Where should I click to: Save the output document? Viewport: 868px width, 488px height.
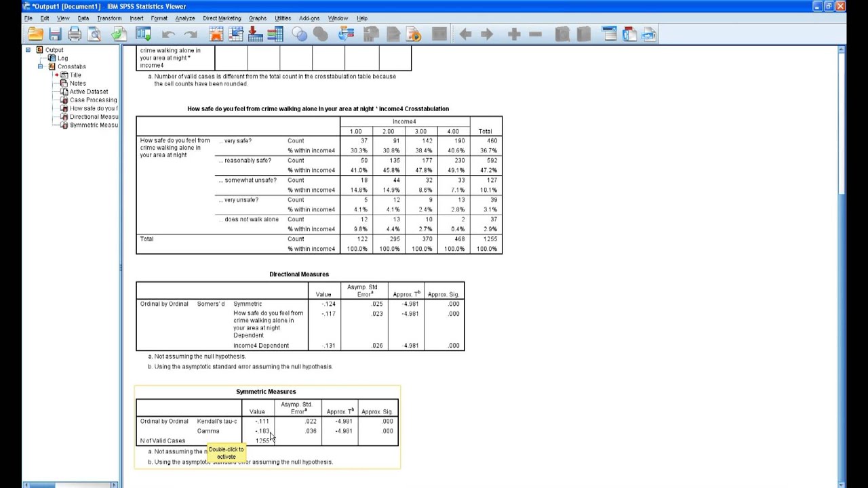(x=55, y=34)
